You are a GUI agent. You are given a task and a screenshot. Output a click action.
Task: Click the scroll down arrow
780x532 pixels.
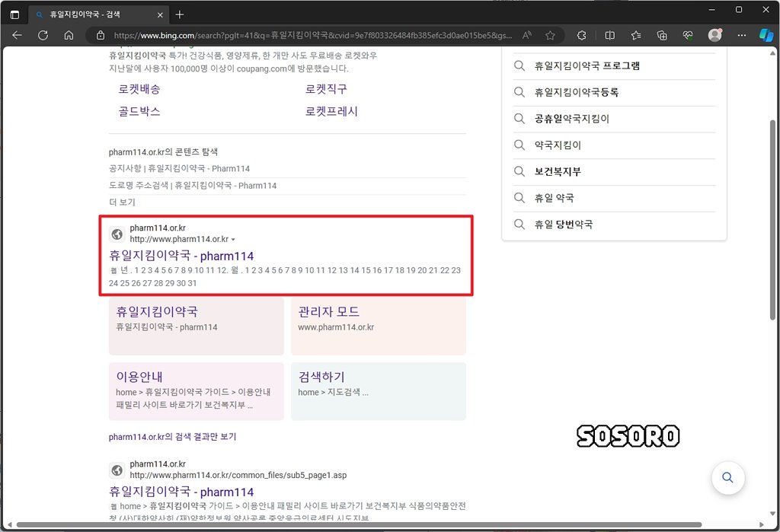pos(772,514)
